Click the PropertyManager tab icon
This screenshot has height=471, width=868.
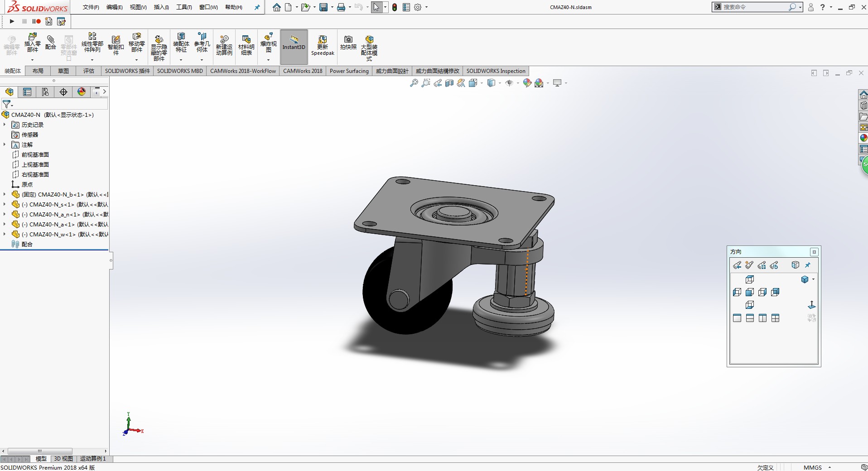[x=27, y=92]
